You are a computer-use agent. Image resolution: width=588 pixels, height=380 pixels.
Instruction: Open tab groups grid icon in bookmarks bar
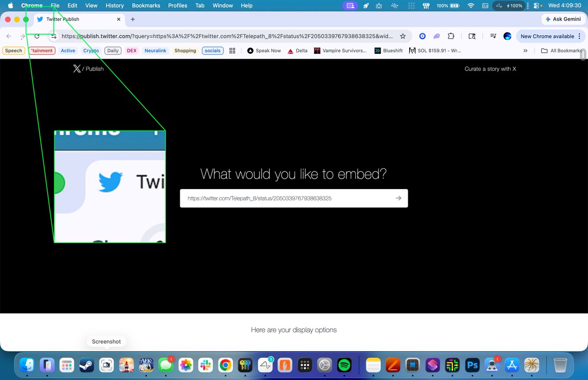pos(232,50)
